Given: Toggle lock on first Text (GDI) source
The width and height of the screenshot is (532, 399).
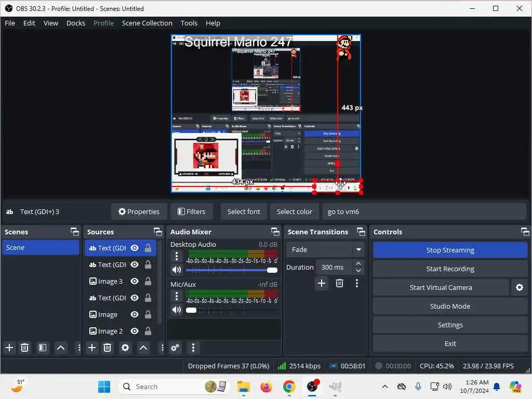Looking at the screenshot, I should (x=148, y=248).
